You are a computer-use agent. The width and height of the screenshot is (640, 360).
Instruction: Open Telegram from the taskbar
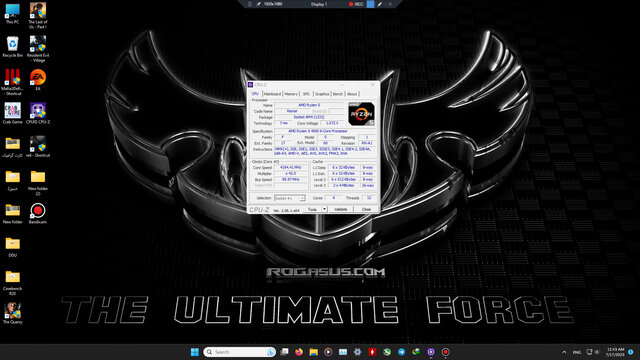tap(402, 352)
